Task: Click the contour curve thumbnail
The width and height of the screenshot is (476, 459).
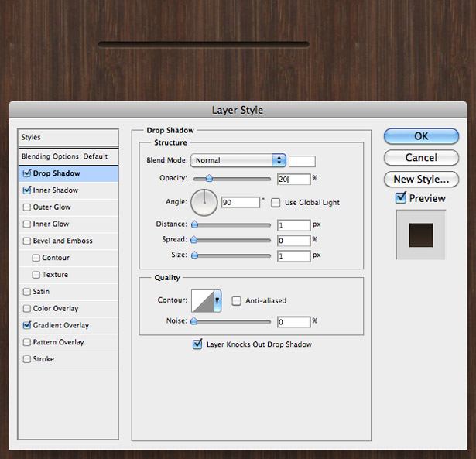Action: point(203,301)
